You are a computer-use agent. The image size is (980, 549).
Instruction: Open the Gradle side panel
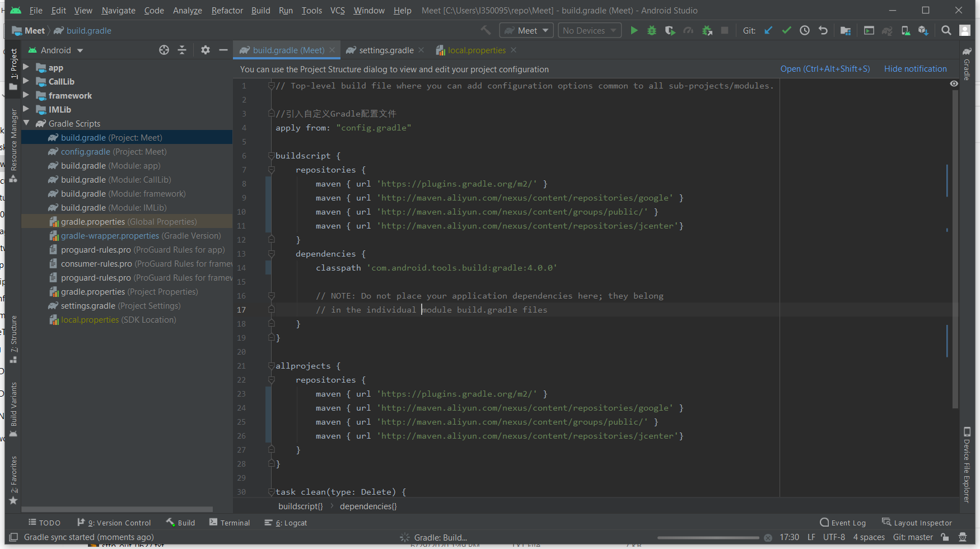[x=967, y=64]
